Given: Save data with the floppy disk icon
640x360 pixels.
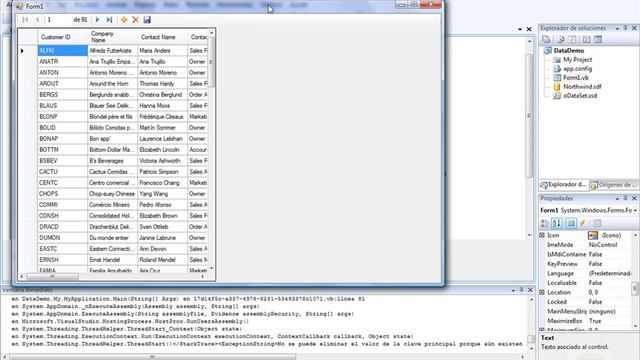Looking at the screenshot, I should [x=147, y=20].
